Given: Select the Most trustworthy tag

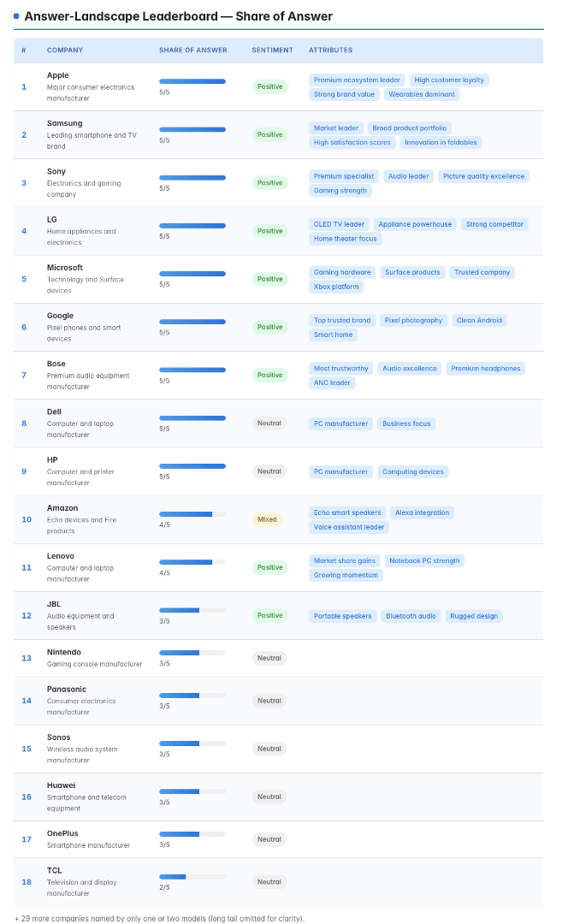Looking at the screenshot, I should click(x=340, y=369).
